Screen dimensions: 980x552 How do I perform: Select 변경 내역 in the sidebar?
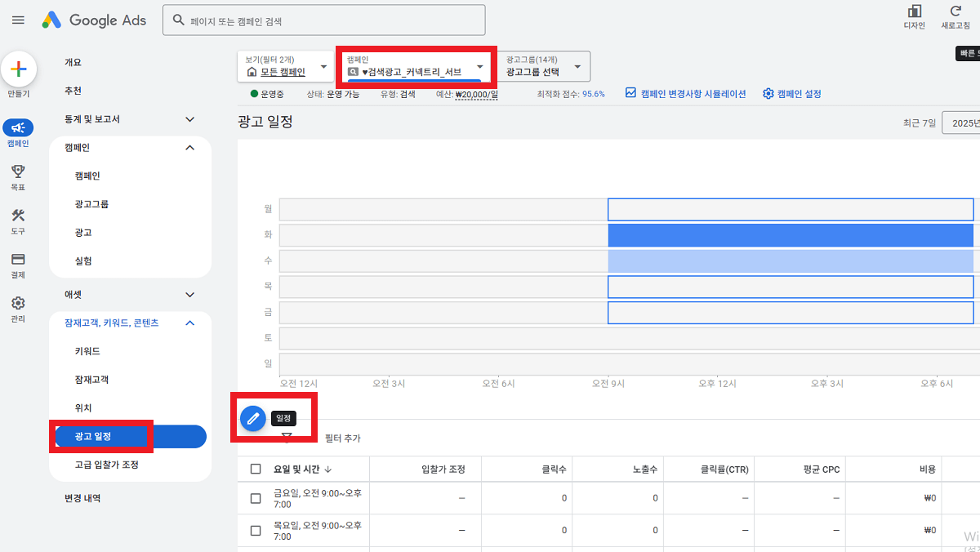[x=82, y=497]
